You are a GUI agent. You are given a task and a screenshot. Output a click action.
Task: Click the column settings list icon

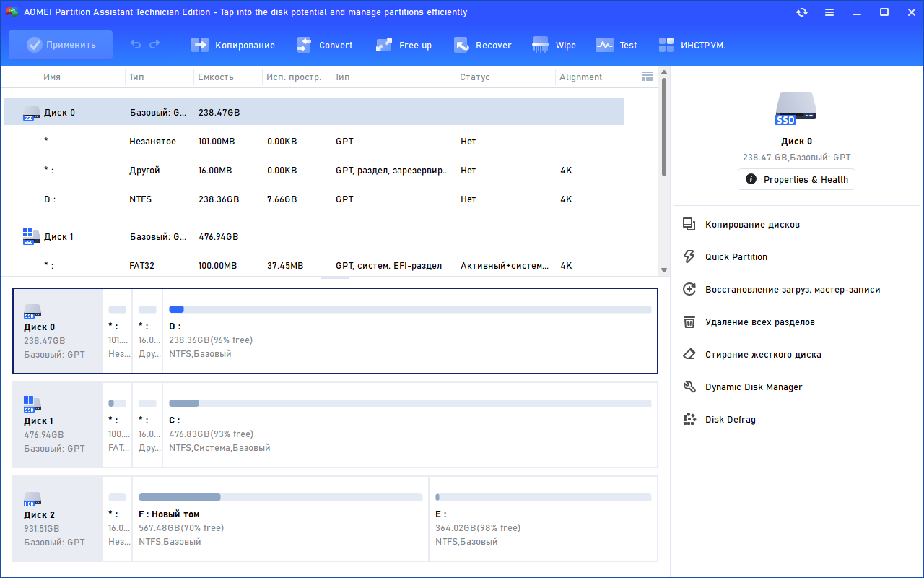(648, 77)
